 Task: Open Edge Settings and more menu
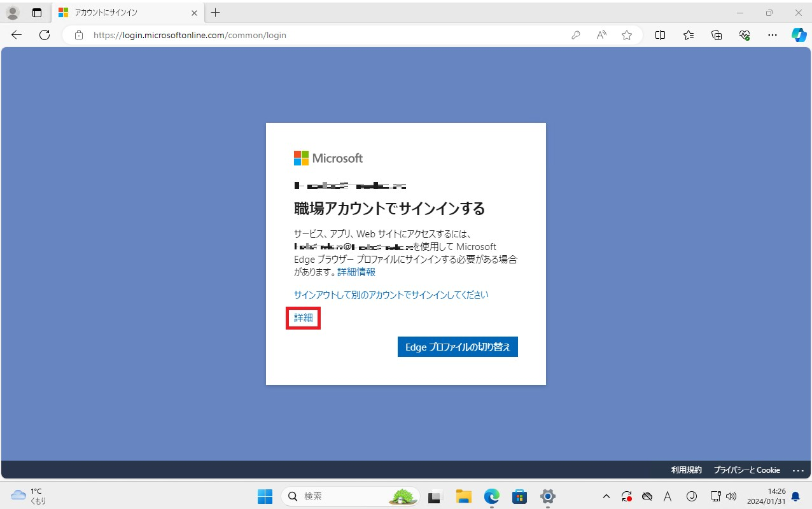(x=773, y=35)
